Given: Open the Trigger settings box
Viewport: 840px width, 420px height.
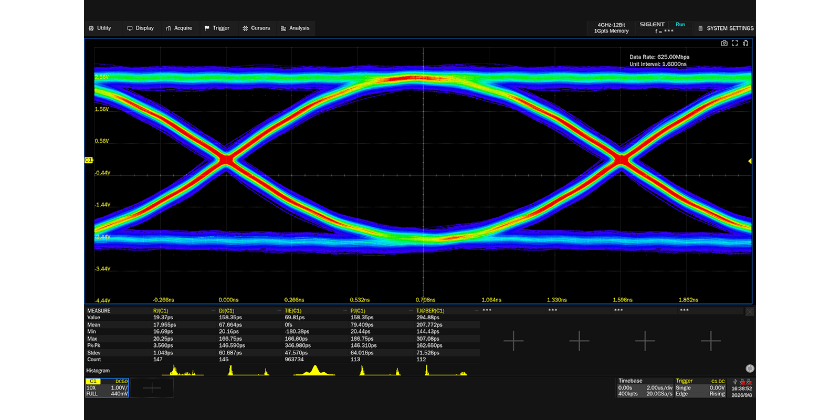Looking at the screenshot, I should click(x=700, y=387).
